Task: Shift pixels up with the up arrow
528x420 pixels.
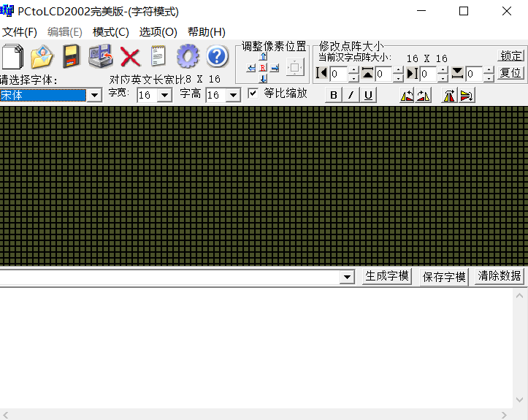Action: coord(264,56)
